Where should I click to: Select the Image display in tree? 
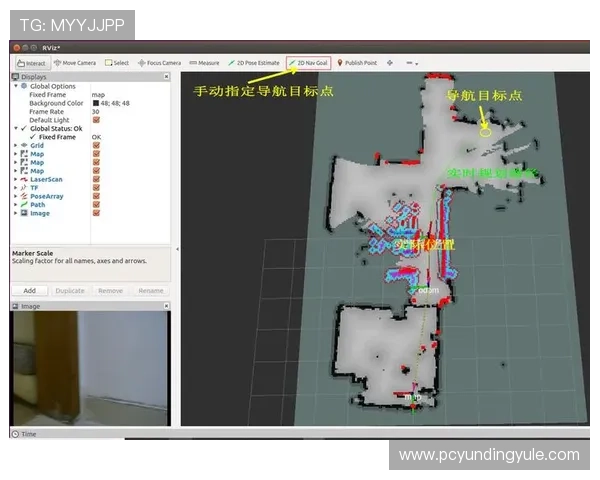[x=39, y=213]
